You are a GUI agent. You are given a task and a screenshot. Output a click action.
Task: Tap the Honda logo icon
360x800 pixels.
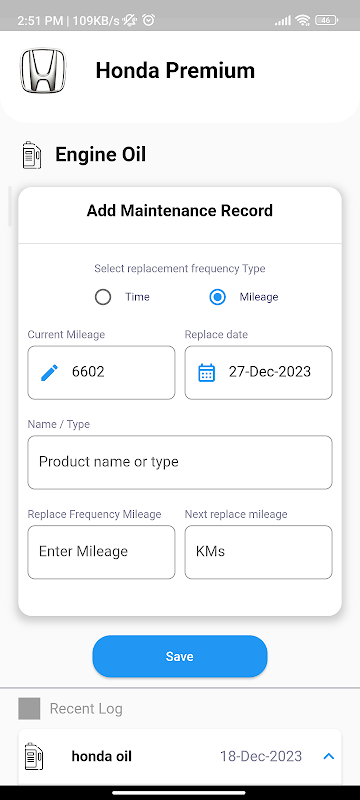point(43,70)
